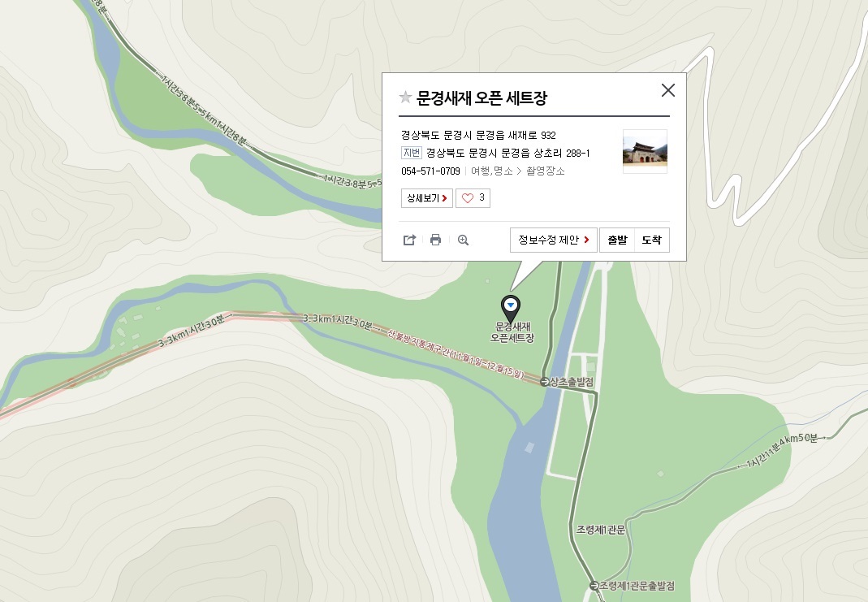Viewport: 868px width, 602px height.
Task: Click the map pin marker
Action: [x=511, y=308]
